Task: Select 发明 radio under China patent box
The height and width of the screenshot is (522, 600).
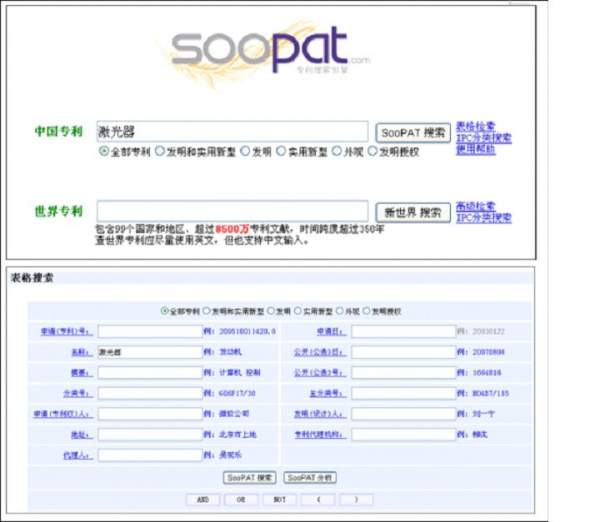Action: pos(245,151)
